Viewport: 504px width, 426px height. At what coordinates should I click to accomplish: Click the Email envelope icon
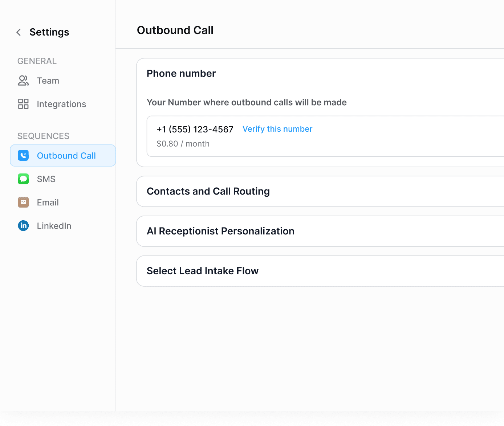click(x=23, y=202)
